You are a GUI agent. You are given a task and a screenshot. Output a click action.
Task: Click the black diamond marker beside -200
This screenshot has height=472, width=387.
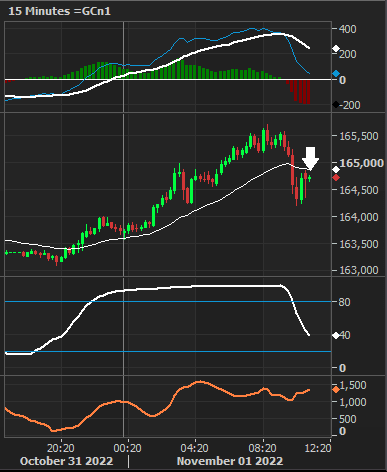pos(336,105)
